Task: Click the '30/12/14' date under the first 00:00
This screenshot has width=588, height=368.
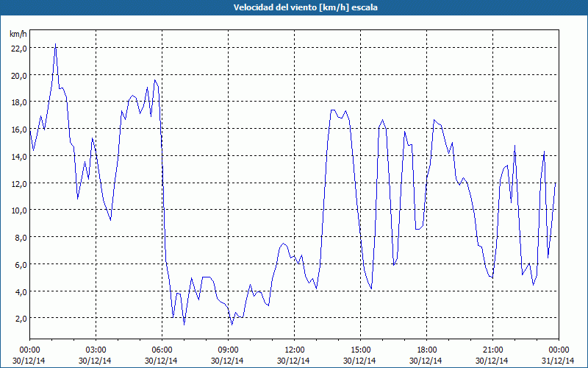Action: pos(29,361)
